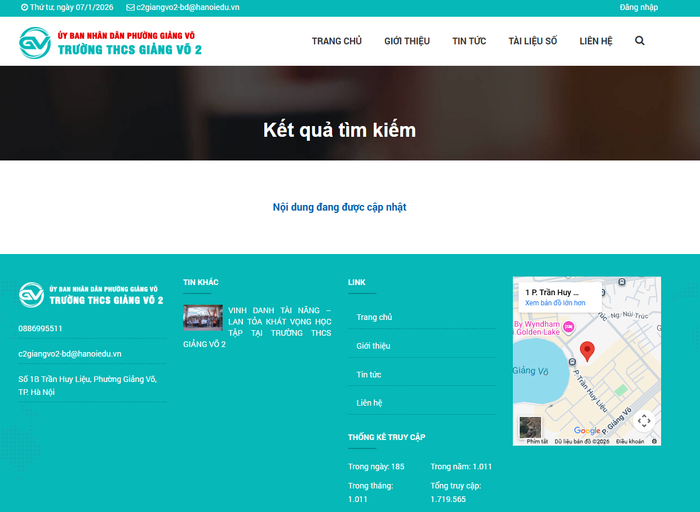Click the Phím tắt map shortcut button

pos(537,441)
